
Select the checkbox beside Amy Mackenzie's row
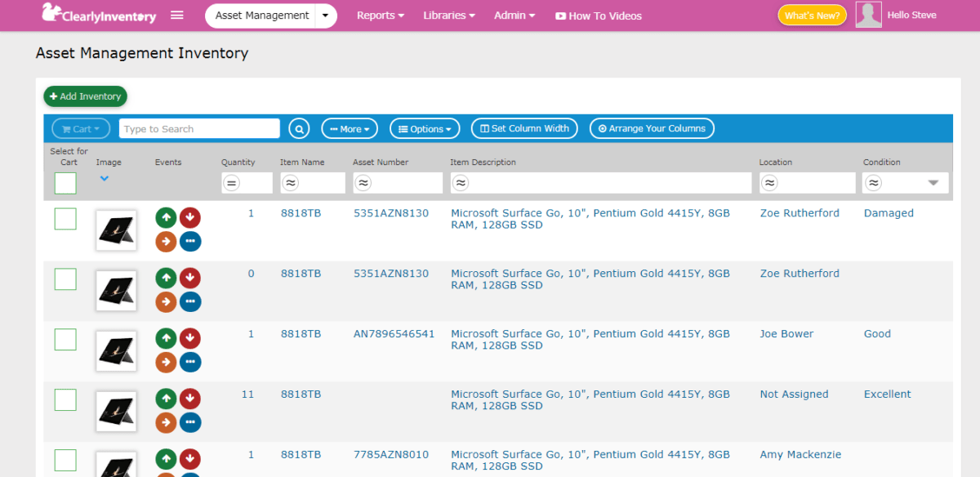[x=65, y=459]
